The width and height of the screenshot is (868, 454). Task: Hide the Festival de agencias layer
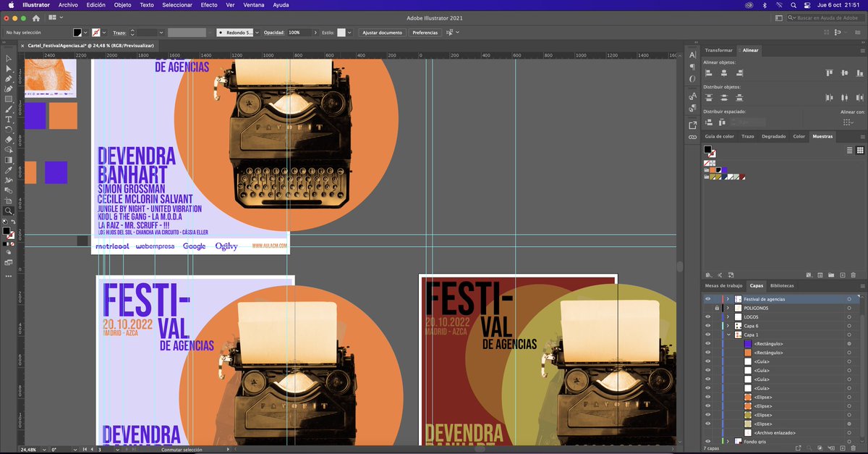point(708,299)
